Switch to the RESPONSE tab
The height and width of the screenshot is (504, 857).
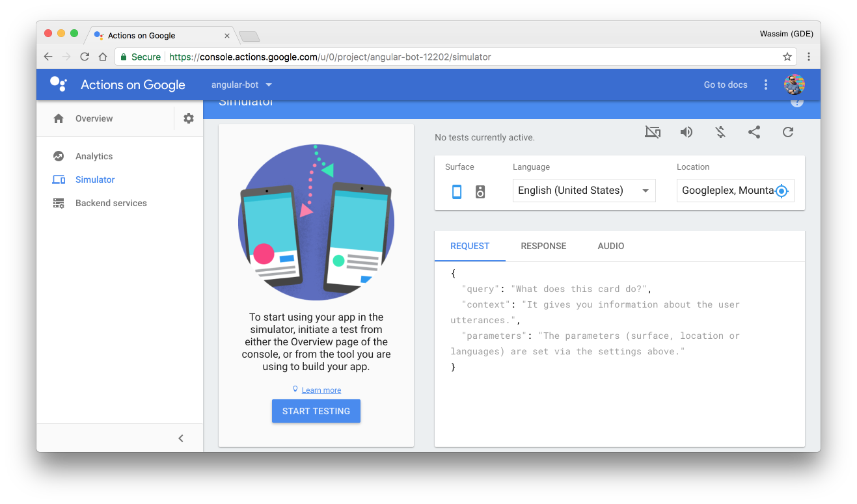point(543,246)
